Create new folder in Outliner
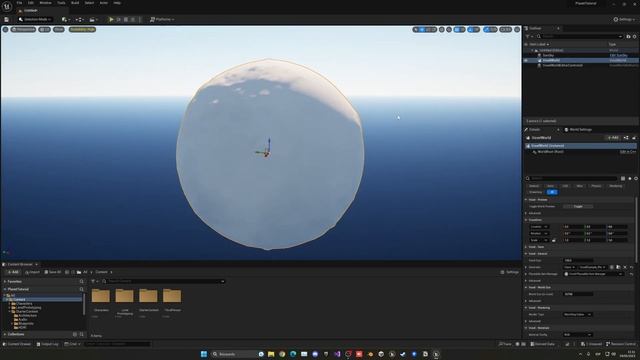640x360 pixels. click(x=628, y=36)
